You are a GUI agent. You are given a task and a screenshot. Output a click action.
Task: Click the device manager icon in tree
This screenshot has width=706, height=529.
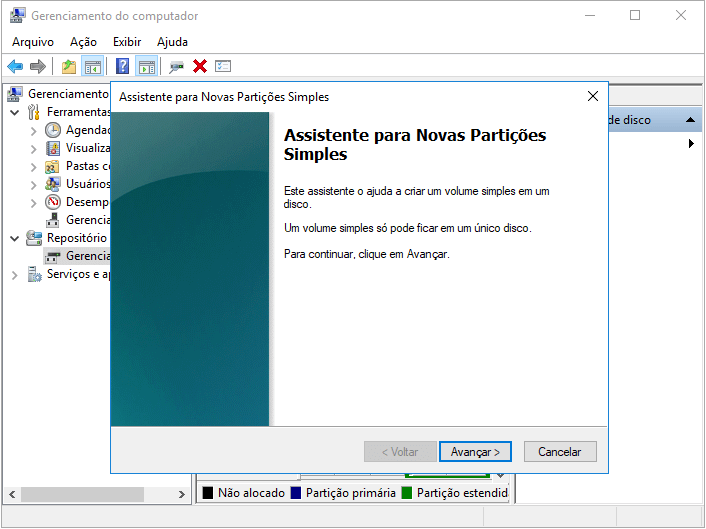pyautogui.click(x=53, y=220)
